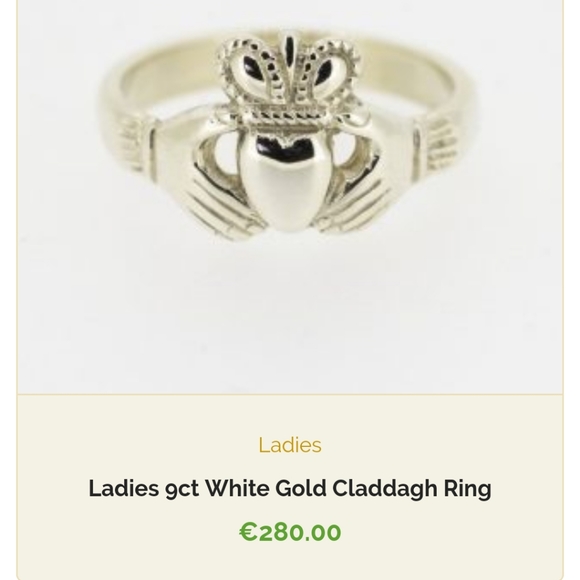This screenshot has height=580, width=580.
Task: Open the Claddagh ring product image
Action: [290, 197]
